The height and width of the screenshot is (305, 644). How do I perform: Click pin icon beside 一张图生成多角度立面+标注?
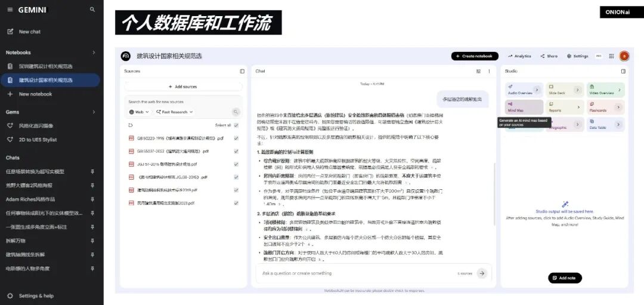tap(92, 227)
